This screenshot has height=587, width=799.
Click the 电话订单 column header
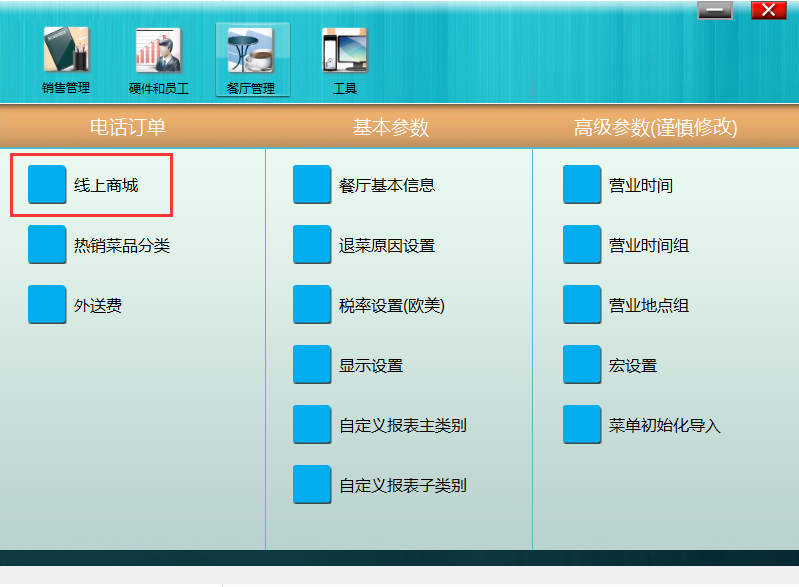tap(128, 127)
